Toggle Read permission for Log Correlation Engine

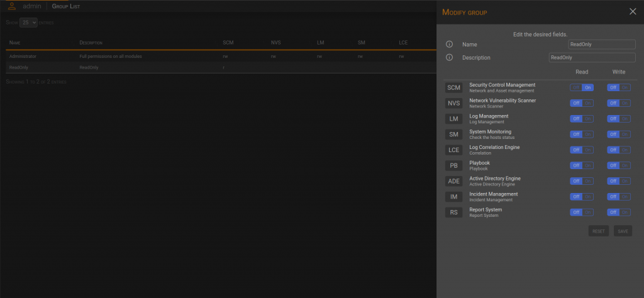[582, 150]
